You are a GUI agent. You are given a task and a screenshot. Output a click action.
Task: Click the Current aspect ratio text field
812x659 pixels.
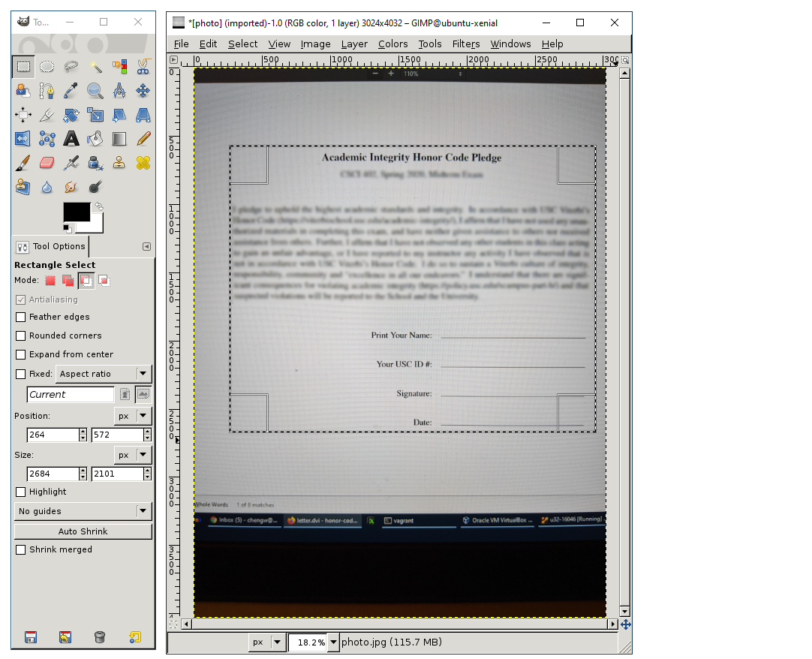click(70, 394)
